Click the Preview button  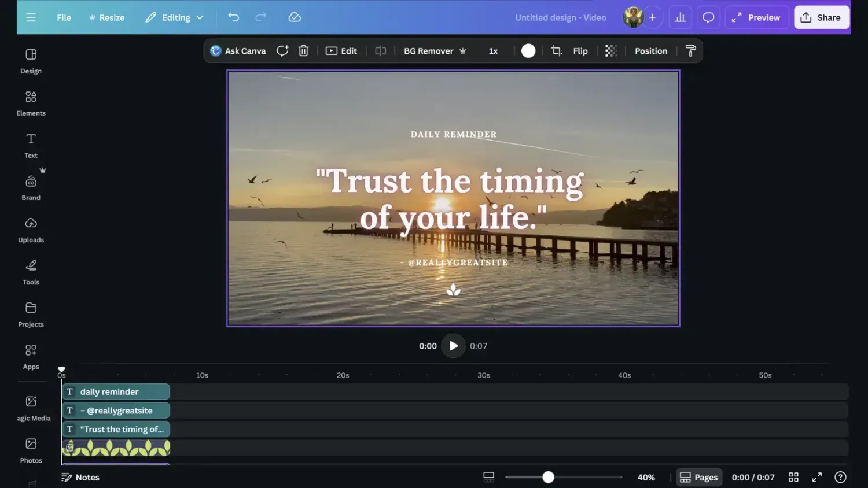[756, 17]
